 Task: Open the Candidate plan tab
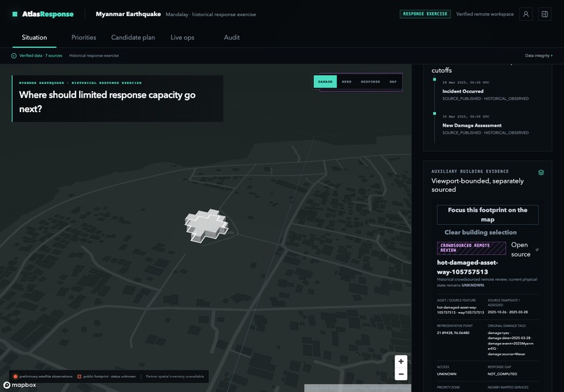pos(133,37)
